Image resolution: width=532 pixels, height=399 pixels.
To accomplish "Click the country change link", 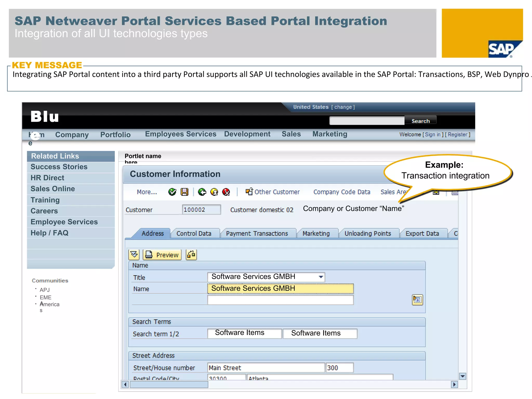I will coord(343,107).
